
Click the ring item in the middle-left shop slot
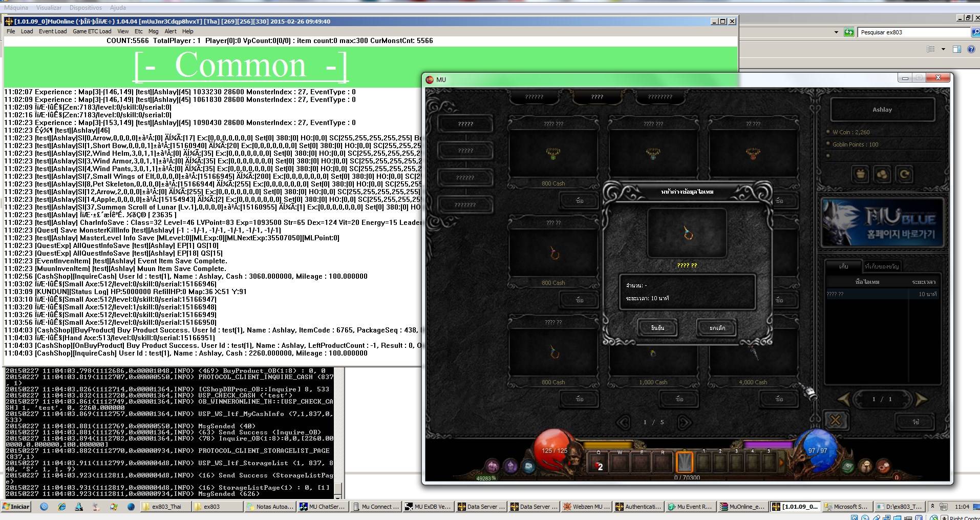point(554,253)
